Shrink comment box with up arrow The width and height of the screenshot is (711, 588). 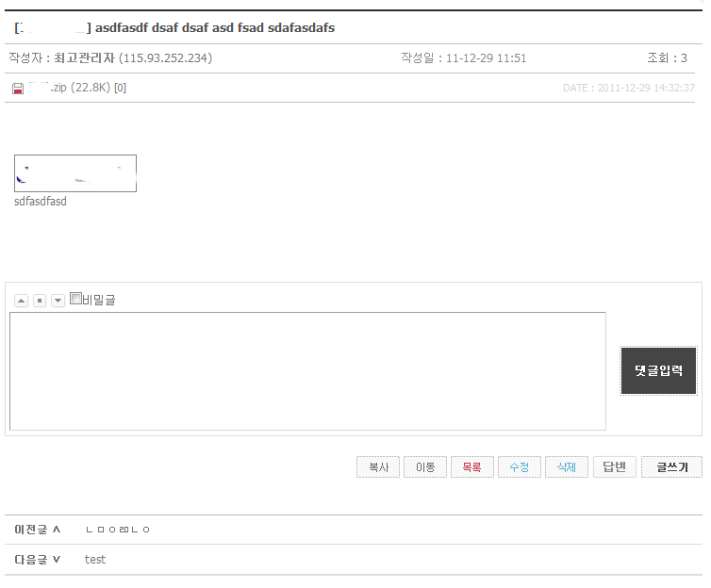[x=22, y=301]
